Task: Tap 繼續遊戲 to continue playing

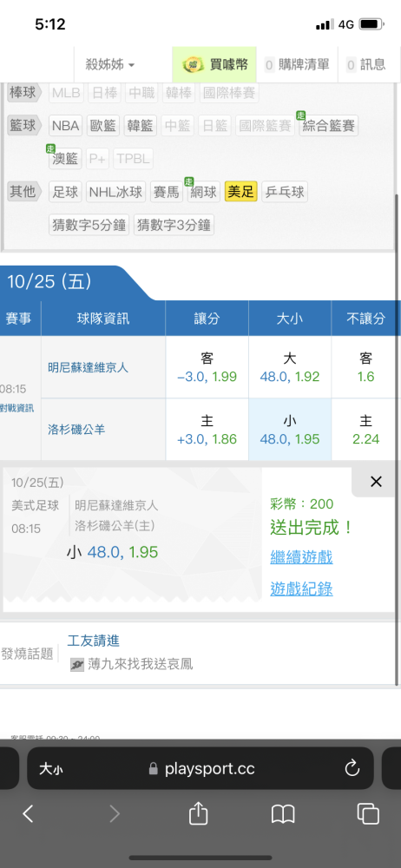Action: click(301, 557)
